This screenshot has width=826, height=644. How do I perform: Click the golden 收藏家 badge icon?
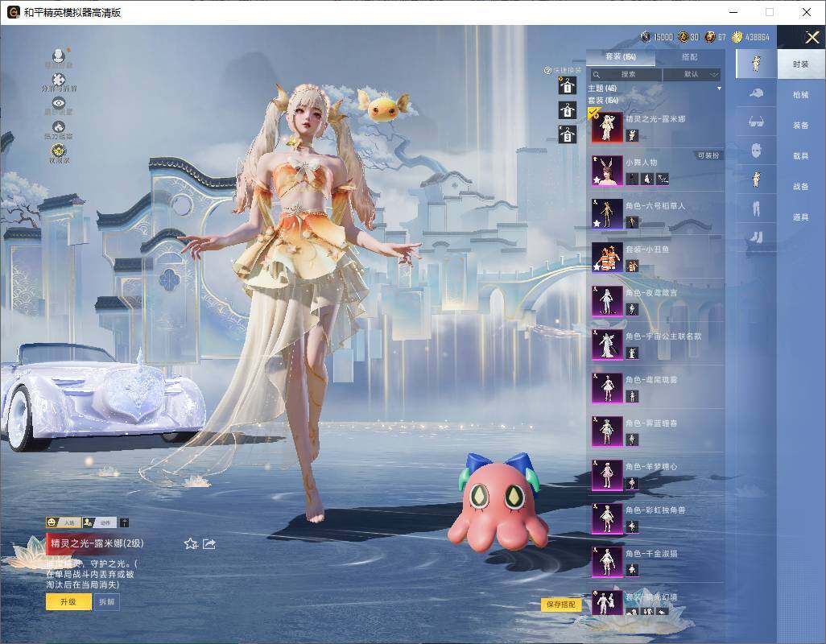(x=59, y=151)
